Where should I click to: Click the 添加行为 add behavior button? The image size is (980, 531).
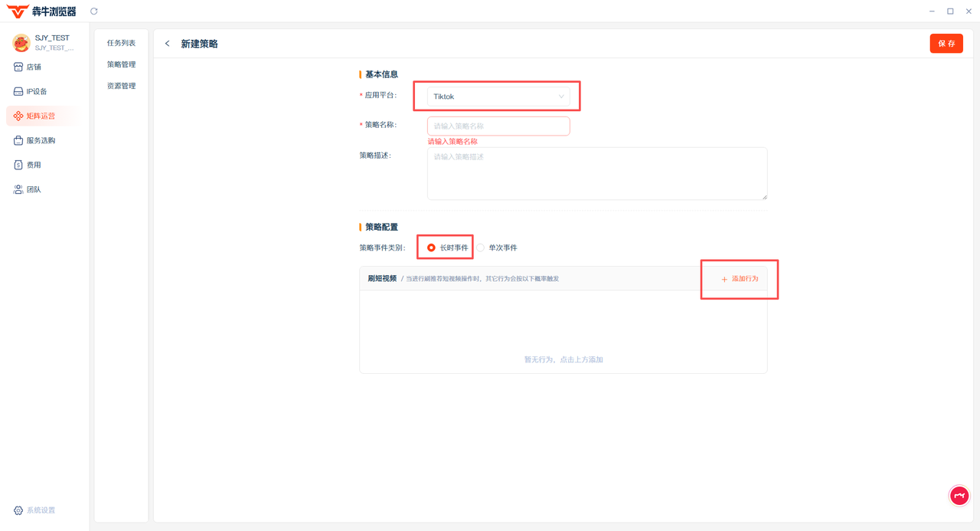pyautogui.click(x=740, y=279)
